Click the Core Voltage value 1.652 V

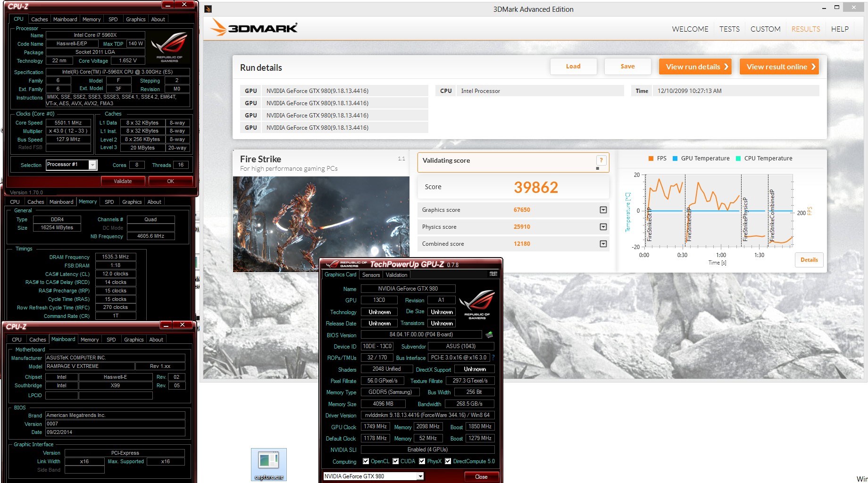tap(128, 61)
